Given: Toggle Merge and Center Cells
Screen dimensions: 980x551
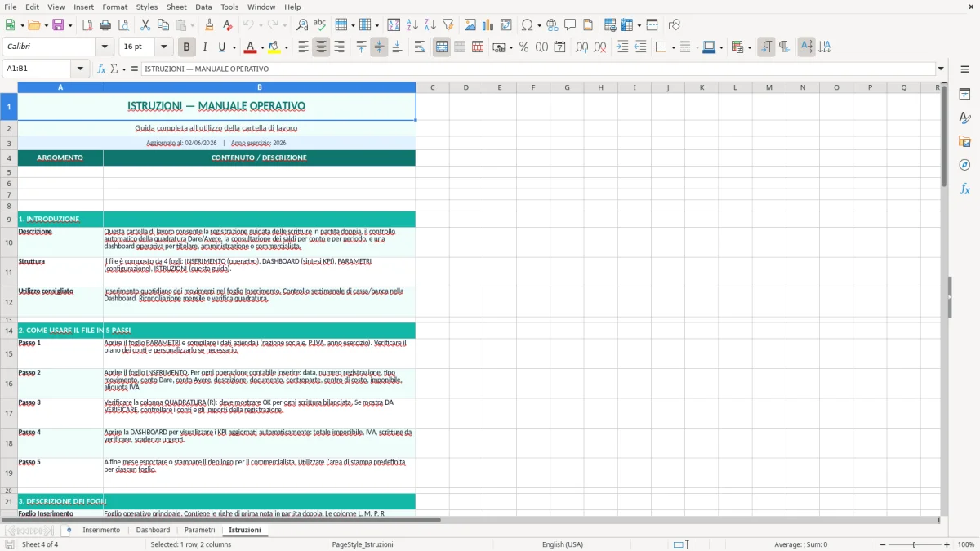Looking at the screenshot, I should pos(442,47).
